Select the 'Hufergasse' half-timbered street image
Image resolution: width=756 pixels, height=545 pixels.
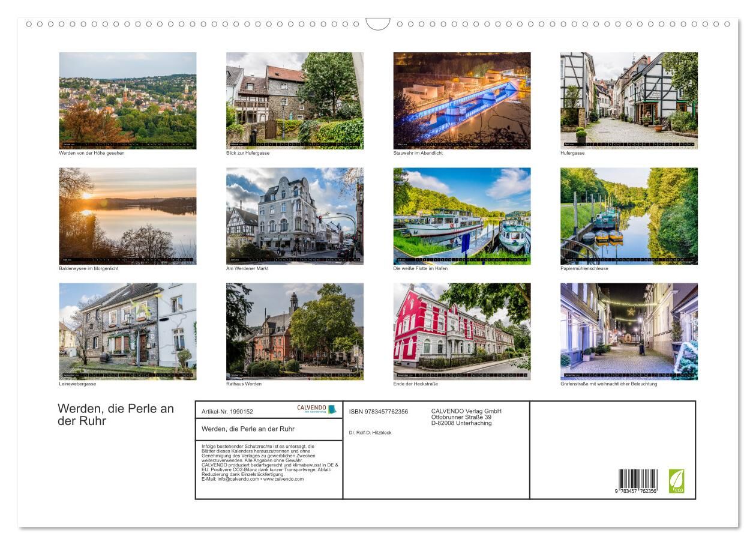tap(629, 100)
